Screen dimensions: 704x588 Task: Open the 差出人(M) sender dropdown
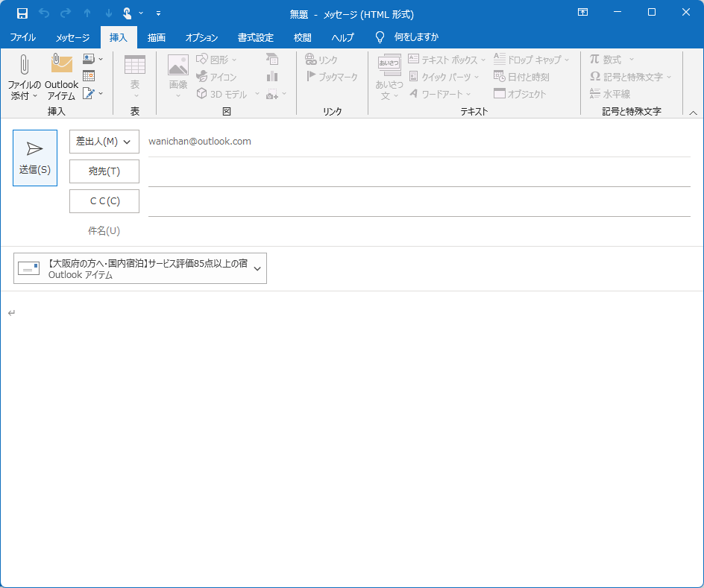pyautogui.click(x=104, y=142)
